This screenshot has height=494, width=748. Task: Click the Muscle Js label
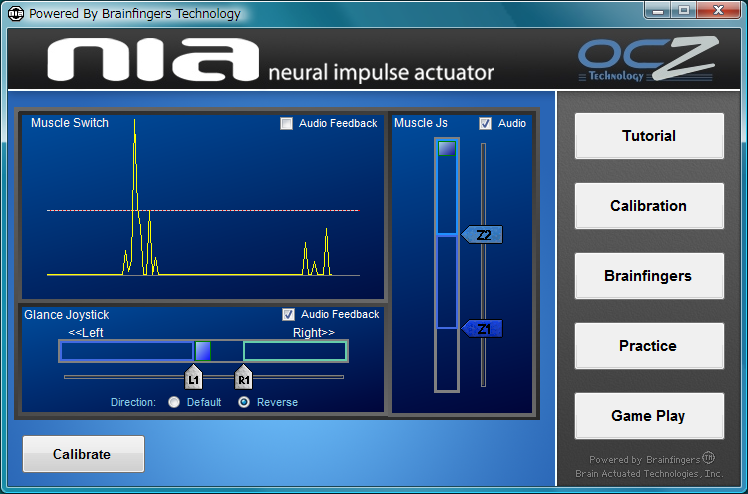[x=421, y=123]
